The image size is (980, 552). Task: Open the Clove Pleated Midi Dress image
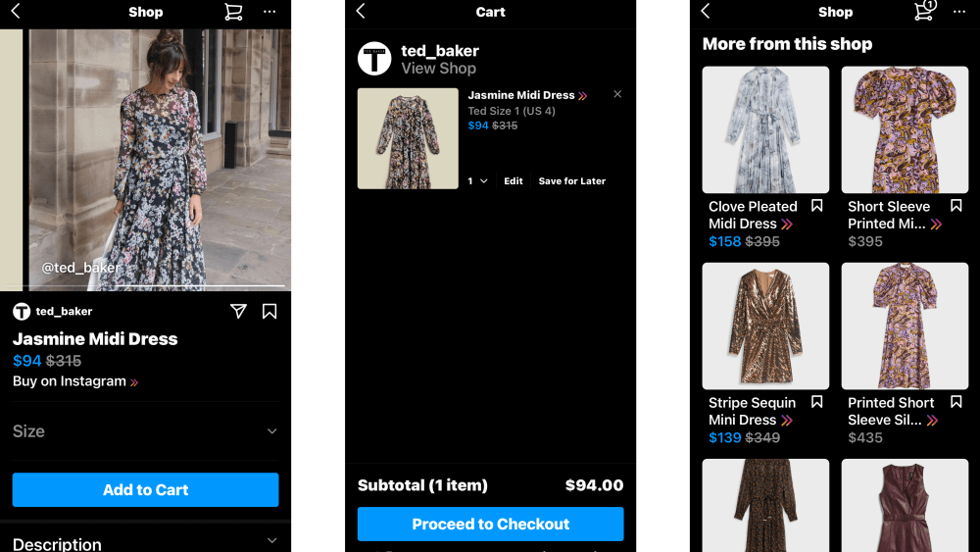(765, 129)
